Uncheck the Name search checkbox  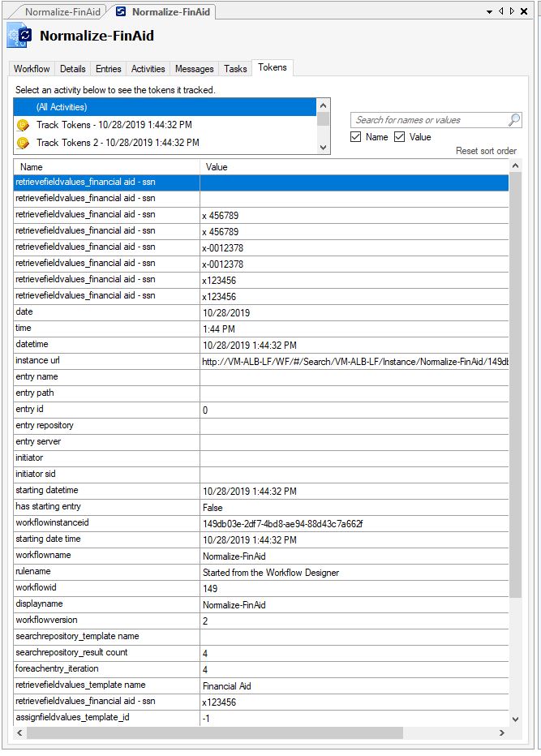356,137
